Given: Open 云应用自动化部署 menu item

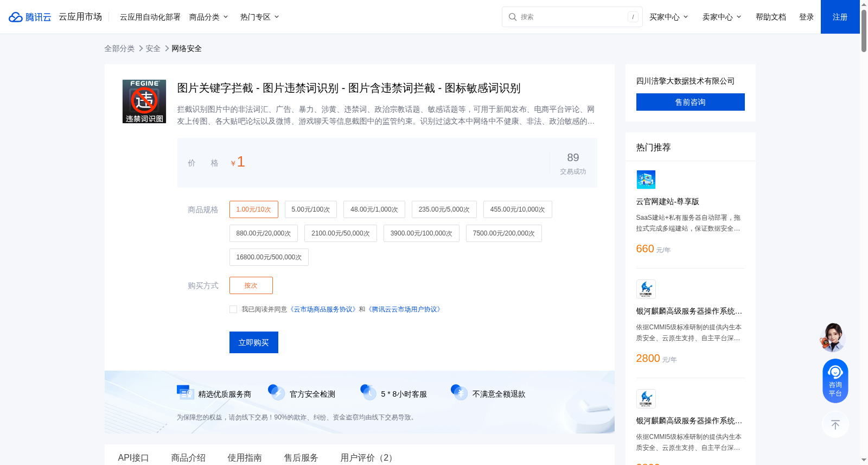Looking at the screenshot, I should coord(150,17).
